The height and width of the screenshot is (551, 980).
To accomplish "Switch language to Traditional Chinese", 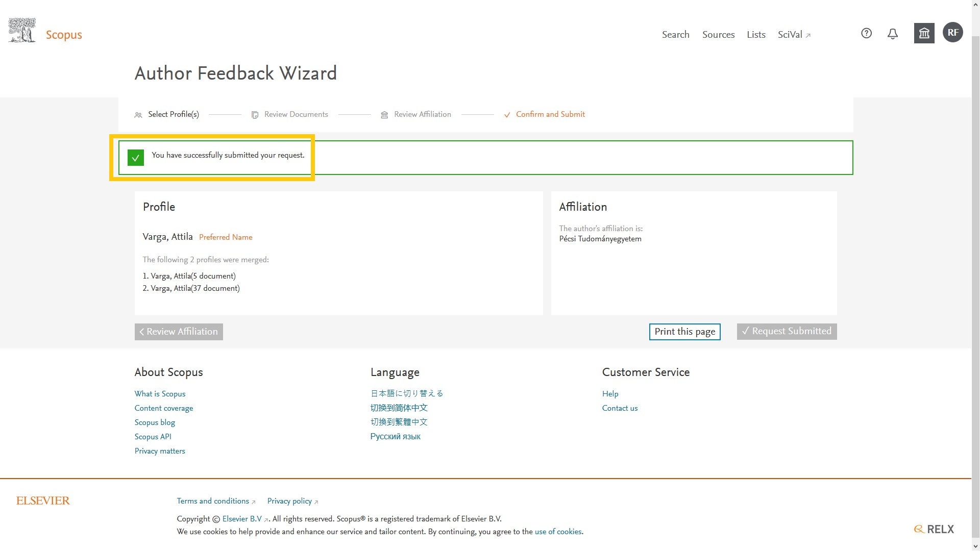I will 399,422.
